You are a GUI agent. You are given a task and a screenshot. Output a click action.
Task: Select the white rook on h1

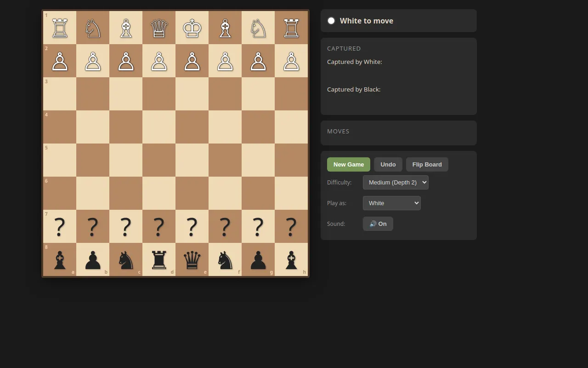click(x=291, y=28)
